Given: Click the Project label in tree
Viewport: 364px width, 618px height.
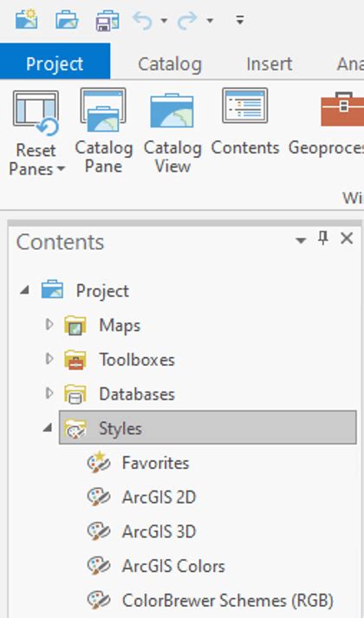Looking at the screenshot, I should click(102, 291).
